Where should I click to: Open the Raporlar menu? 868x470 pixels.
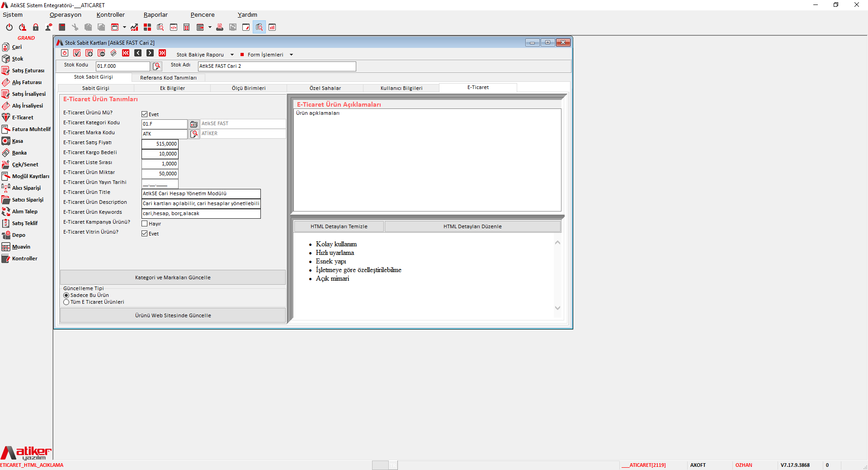click(156, 15)
